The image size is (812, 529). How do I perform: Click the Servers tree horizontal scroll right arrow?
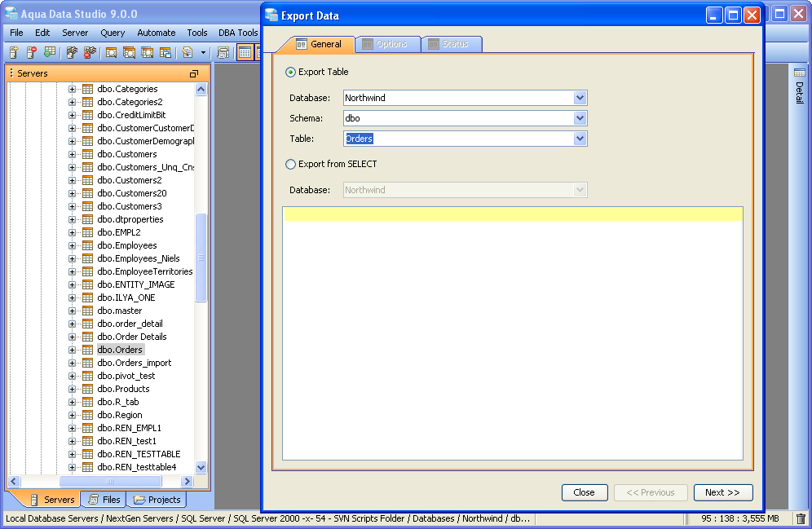click(x=188, y=481)
